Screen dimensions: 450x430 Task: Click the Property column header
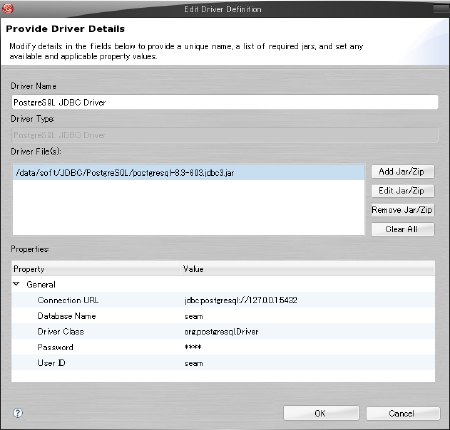click(96, 269)
